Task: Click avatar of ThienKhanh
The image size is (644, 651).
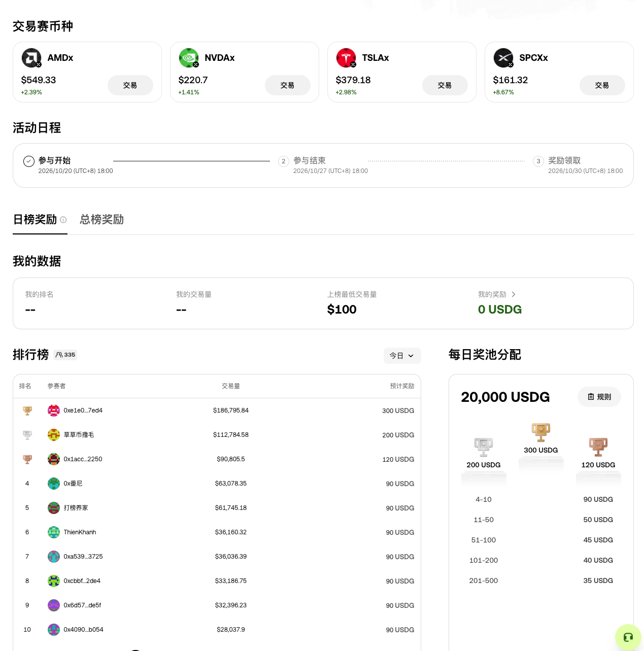Action: (x=54, y=532)
